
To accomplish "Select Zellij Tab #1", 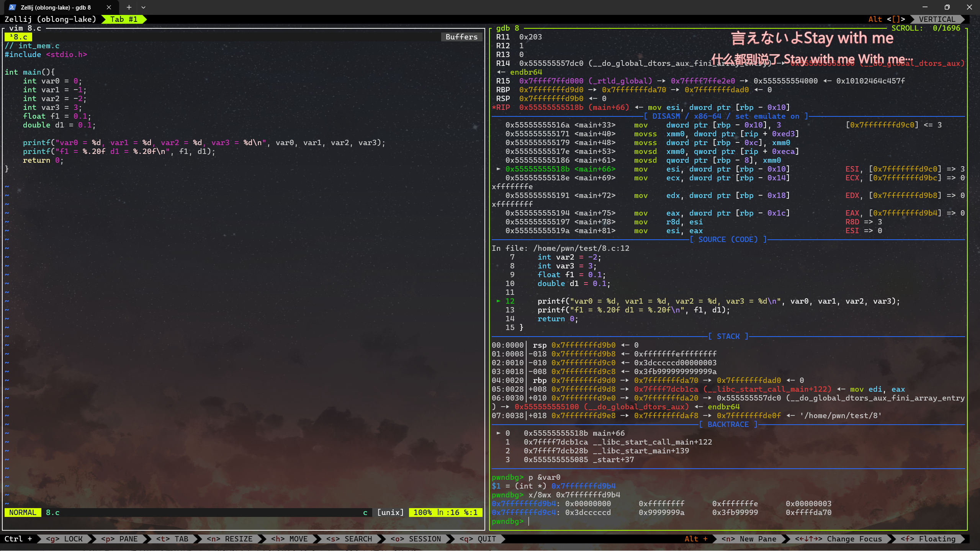I will [x=123, y=19].
